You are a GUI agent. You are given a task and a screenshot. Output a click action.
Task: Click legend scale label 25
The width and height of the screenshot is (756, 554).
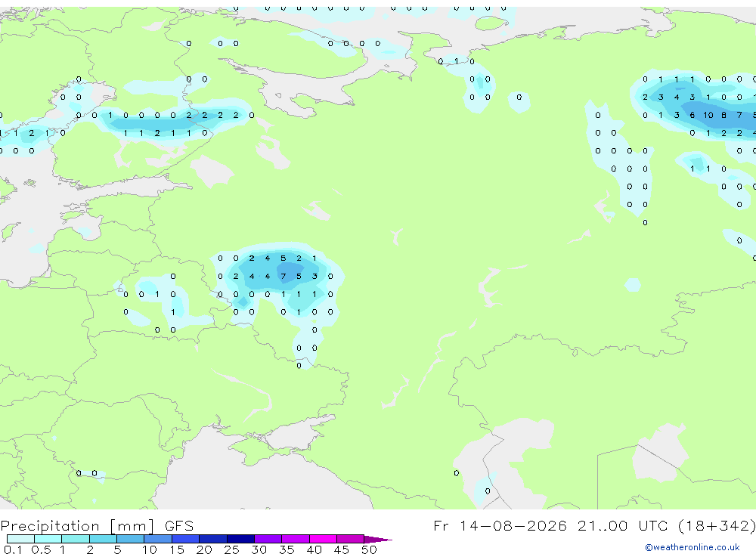tap(231, 549)
